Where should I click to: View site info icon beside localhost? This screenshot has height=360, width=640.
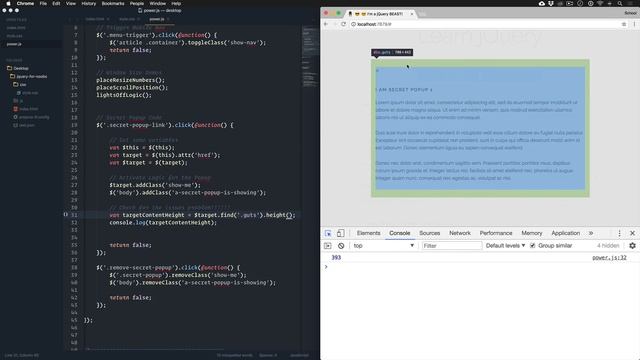click(353, 24)
